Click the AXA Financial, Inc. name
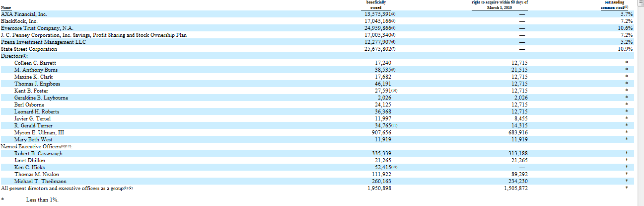The image size is (644, 206). [24, 14]
